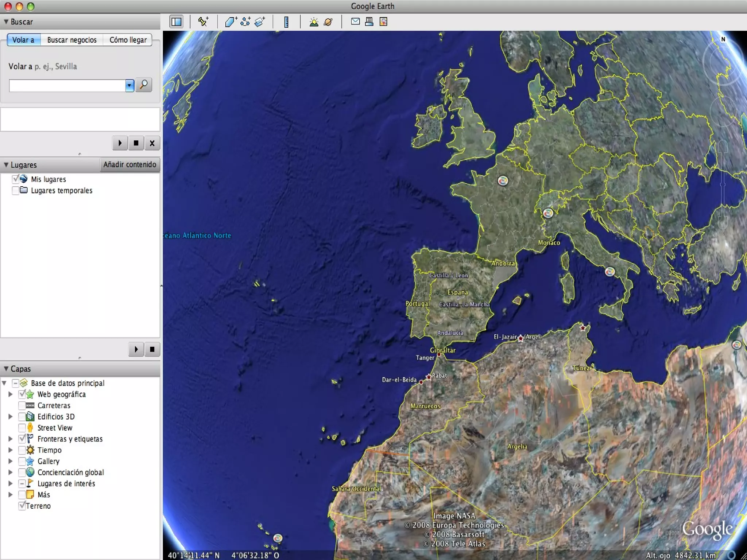Select the add polygon tool

(x=231, y=22)
